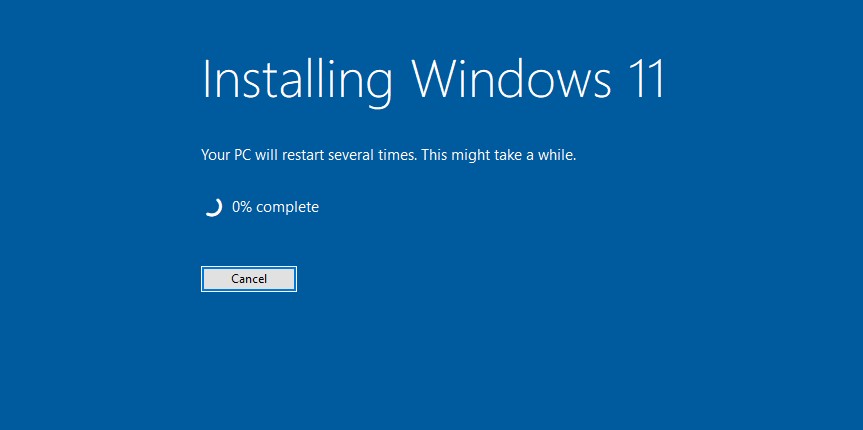Screen dimensions: 863x430
Task: Click the "Installing Windows 11" heading
Action: pos(434,80)
